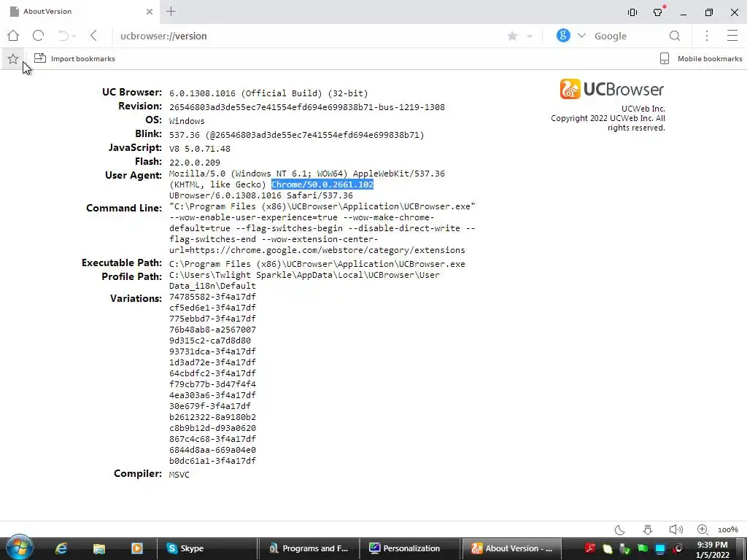Expand address bar history dropdown arrow
The height and width of the screenshot is (560, 747).
[x=530, y=36]
